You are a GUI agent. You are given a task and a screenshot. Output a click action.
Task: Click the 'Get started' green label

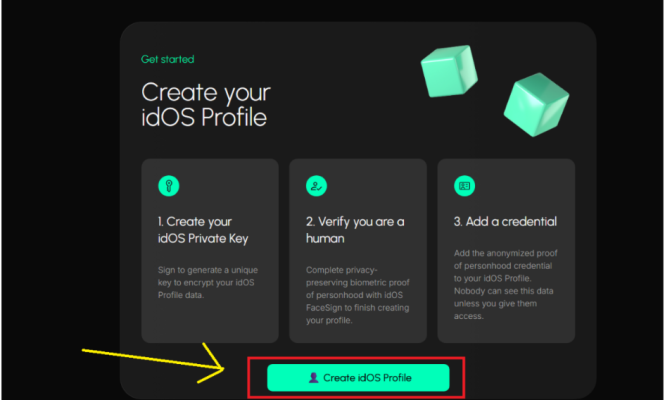167,59
